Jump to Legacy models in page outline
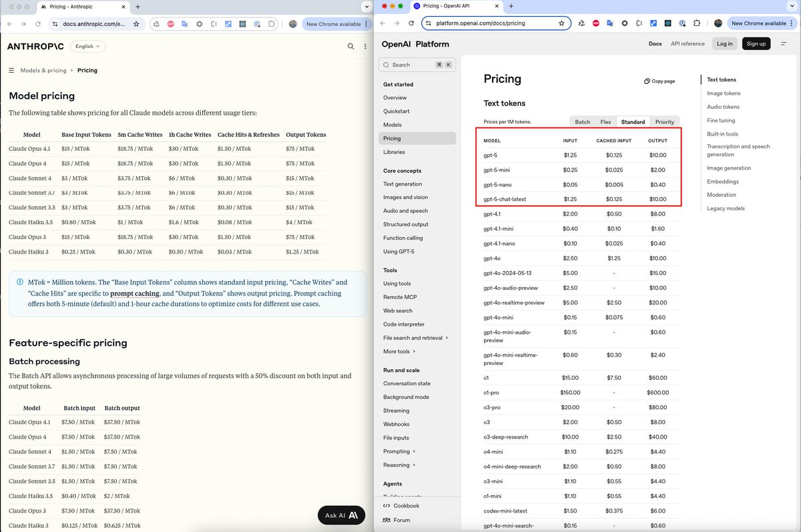This screenshot has width=801, height=532. coord(726,208)
